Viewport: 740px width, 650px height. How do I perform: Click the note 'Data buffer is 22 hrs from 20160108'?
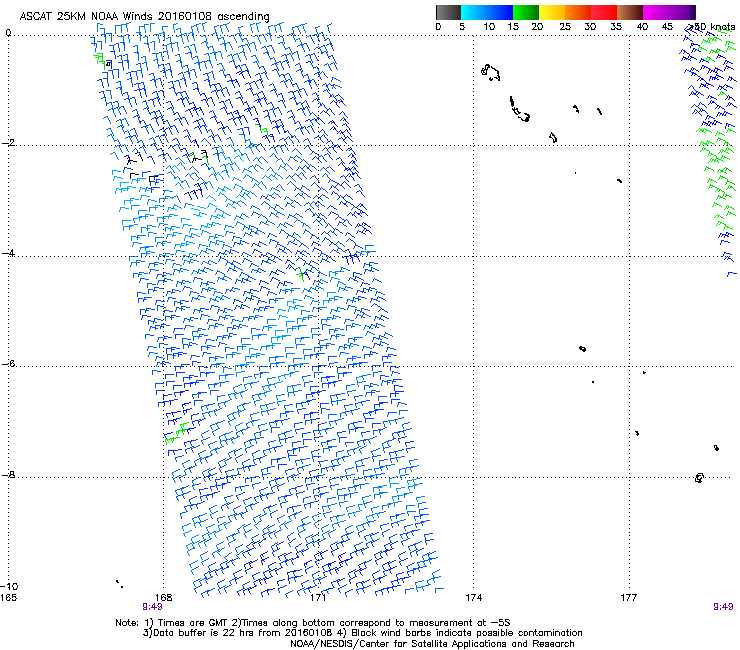tap(241, 633)
